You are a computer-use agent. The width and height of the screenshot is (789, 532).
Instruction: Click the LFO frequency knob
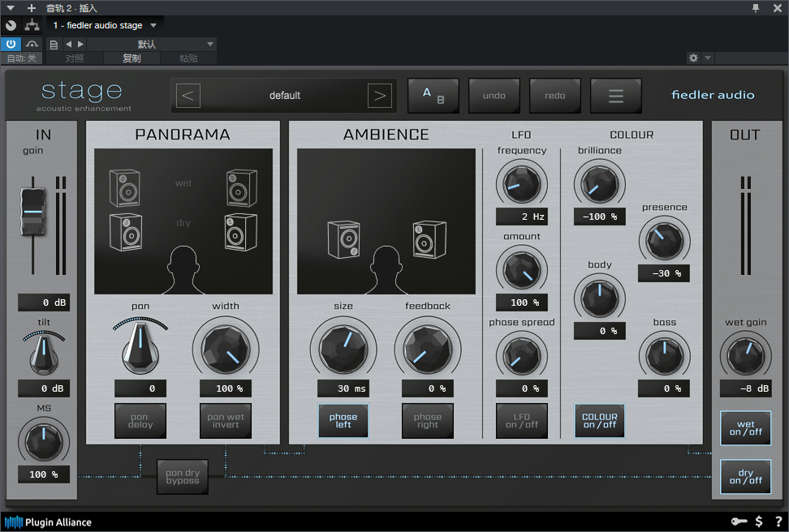[522, 184]
